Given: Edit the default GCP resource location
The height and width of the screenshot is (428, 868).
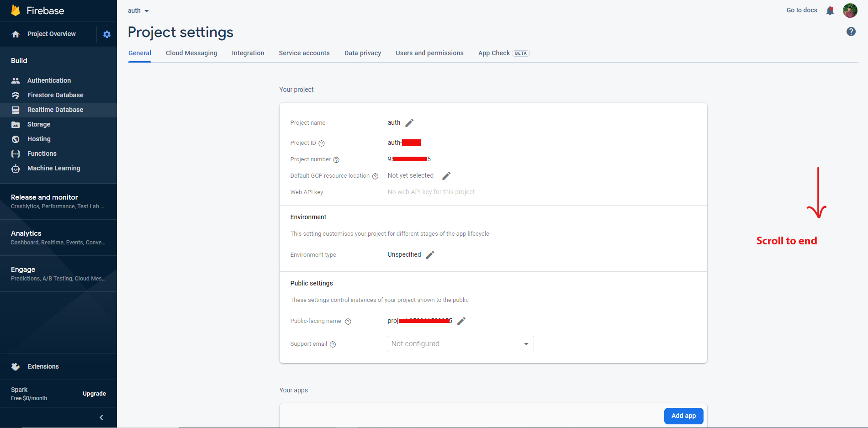Looking at the screenshot, I should pyautogui.click(x=446, y=176).
